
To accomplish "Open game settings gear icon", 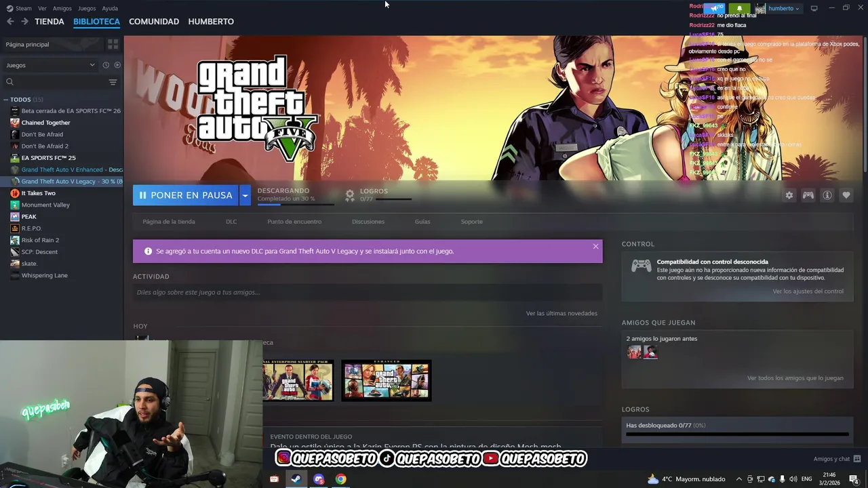I will coord(789,195).
